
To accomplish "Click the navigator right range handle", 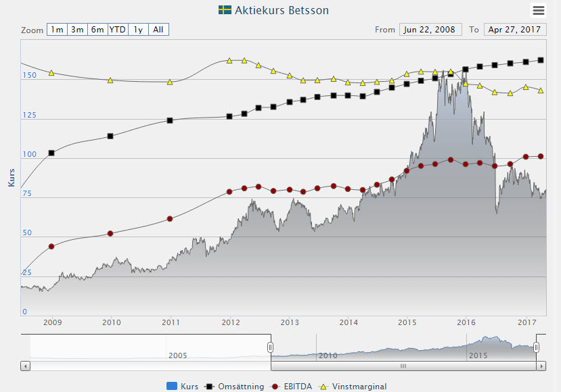I will tap(537, 347).
